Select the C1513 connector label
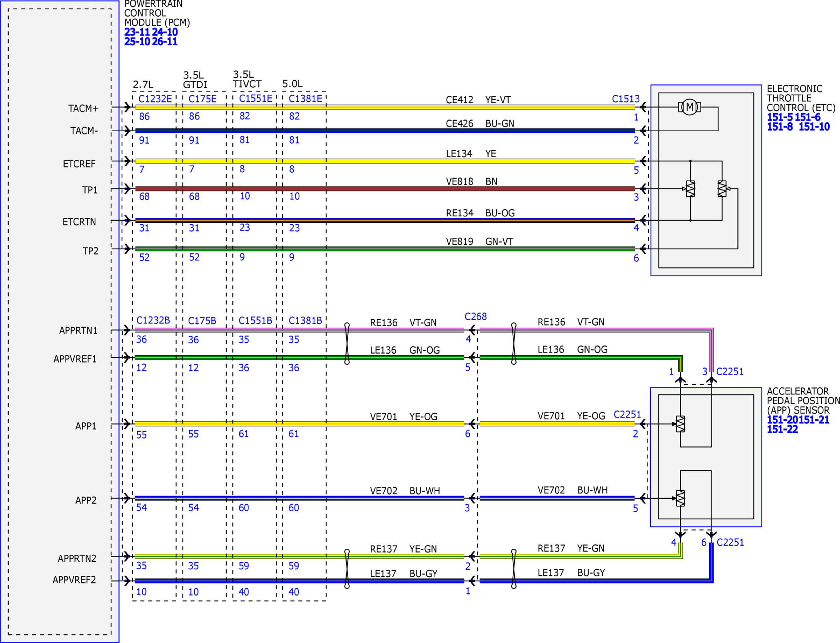Screen dimensions: 840x643 coord(625,99)
